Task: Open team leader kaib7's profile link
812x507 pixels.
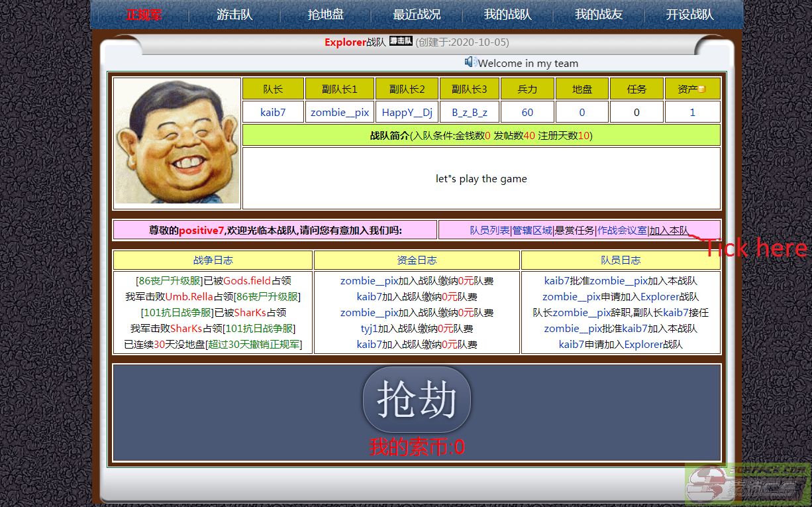Action: [273, 112]
